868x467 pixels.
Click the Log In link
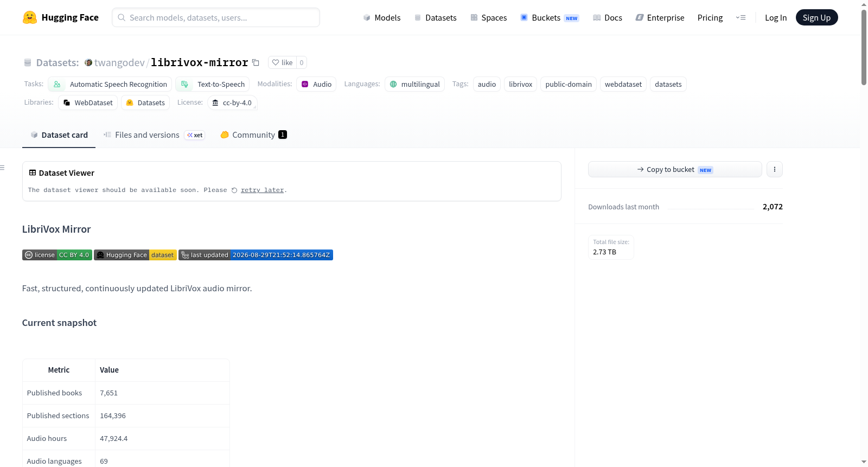776,17
